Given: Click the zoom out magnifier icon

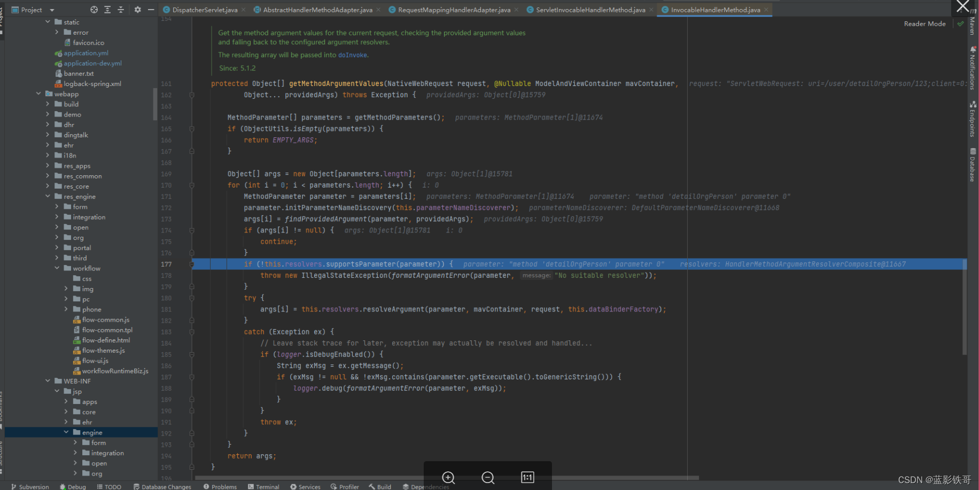Looking at the screenshot, I should [488, 477].
